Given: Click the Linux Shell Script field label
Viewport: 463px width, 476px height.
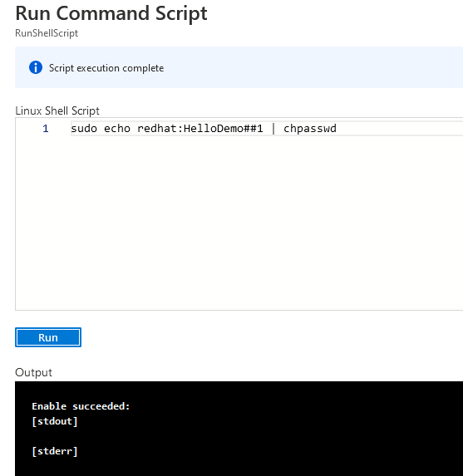Looking at the screenshot, I should click(57, 110).
